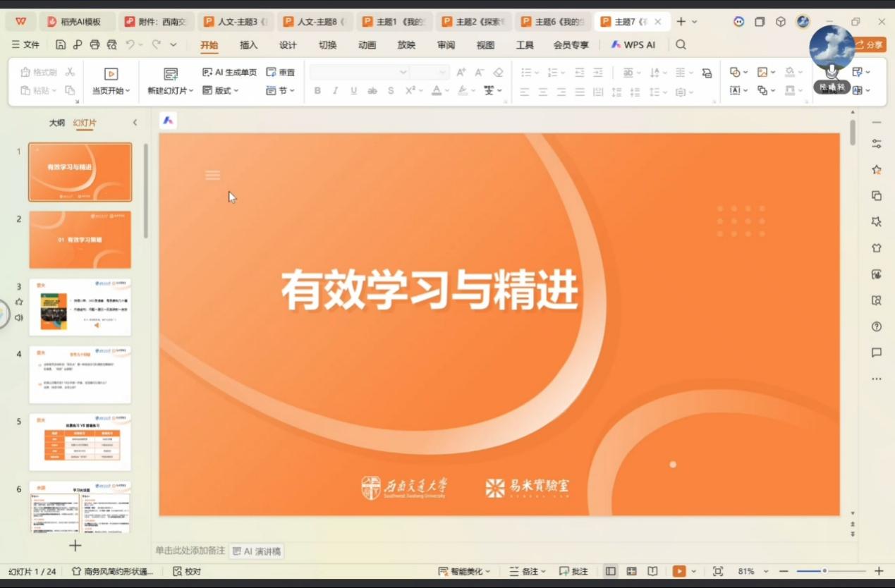The height and width of the screenshot is (588, 895).
Task: Click the zoom slider track in status bar
Action: tap(831, 571)
